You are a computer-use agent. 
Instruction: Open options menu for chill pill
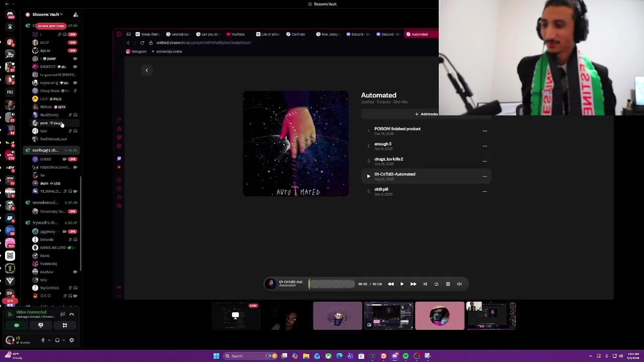click(485, 192)
